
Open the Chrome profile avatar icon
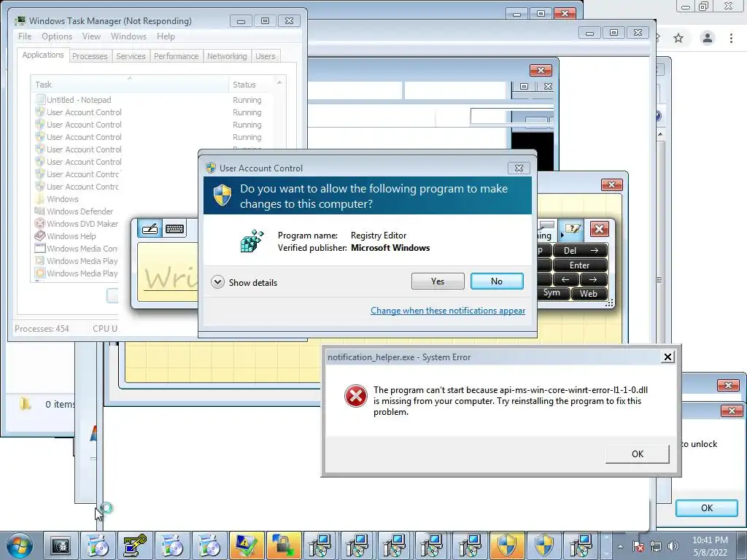tap(708, 38)
